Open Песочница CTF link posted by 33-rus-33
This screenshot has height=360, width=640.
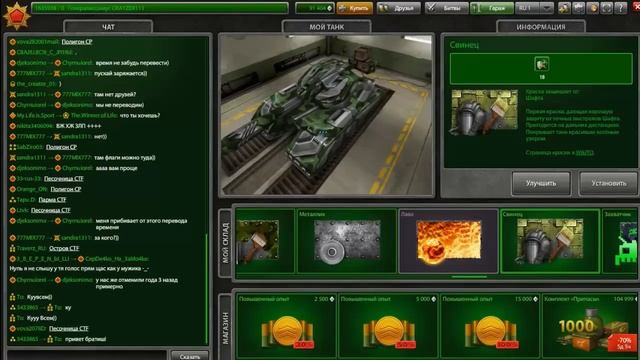[64, 178]
